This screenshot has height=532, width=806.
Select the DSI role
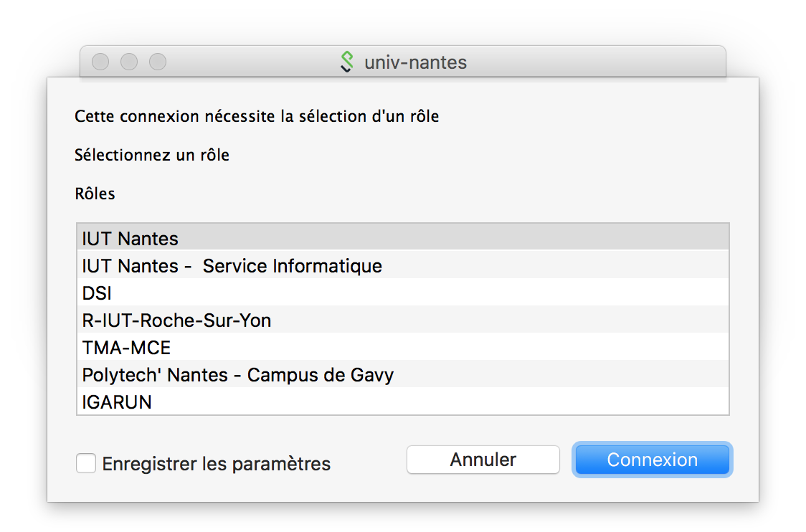click(x=97, y=293)
